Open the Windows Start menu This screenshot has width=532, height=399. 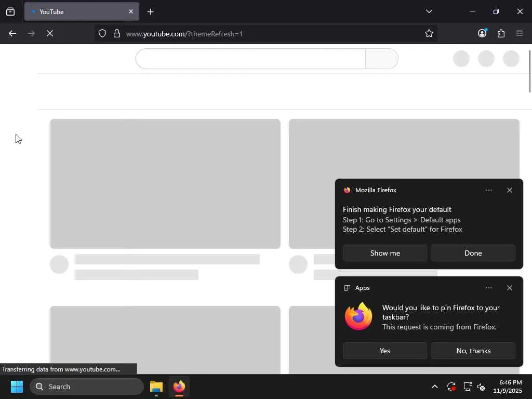[x=17, y=387]
